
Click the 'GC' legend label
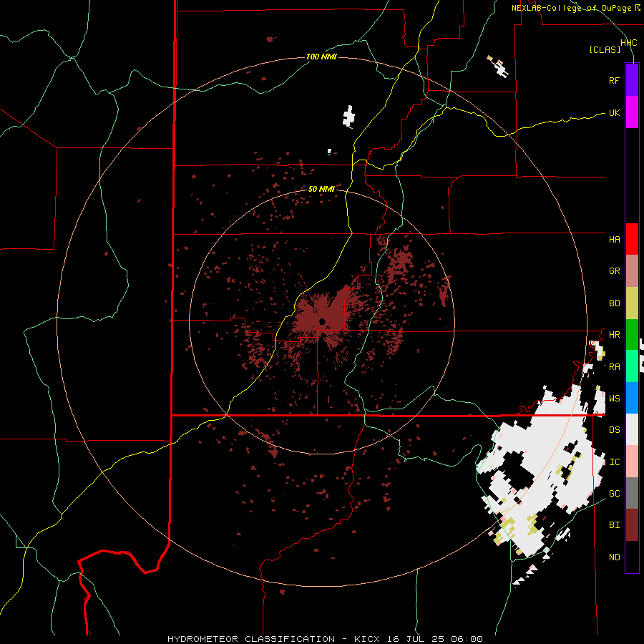coord(614,494)
